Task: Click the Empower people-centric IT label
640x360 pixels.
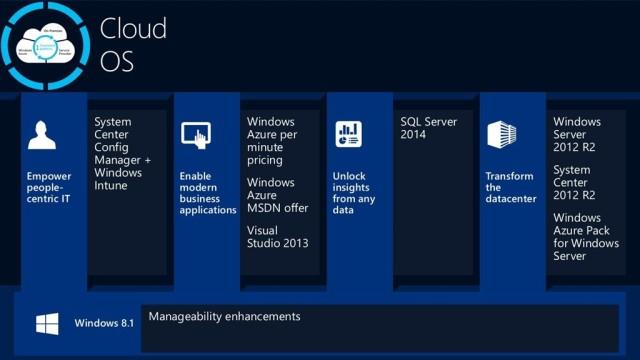Action: pyautogui.click(x=49, y=187)
